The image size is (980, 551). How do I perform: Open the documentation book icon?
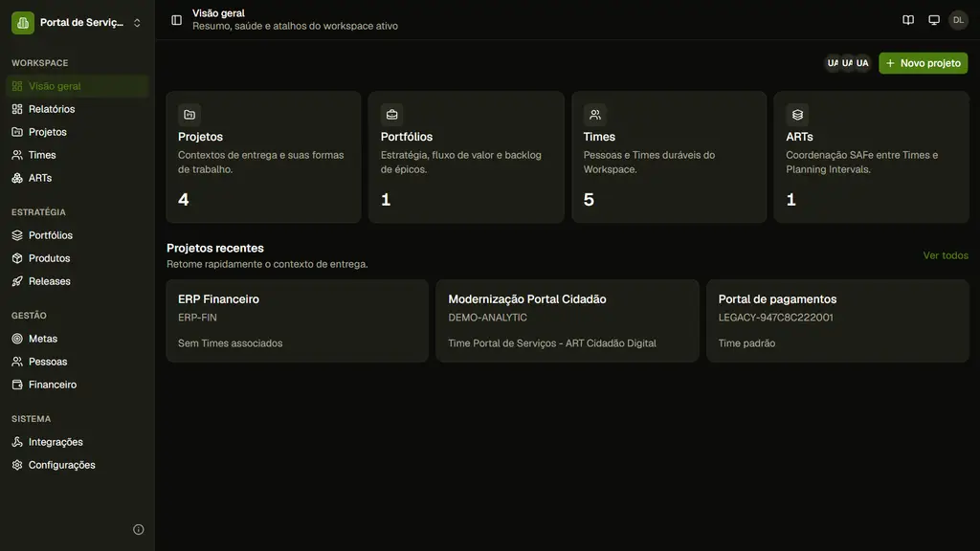[908, 20]
